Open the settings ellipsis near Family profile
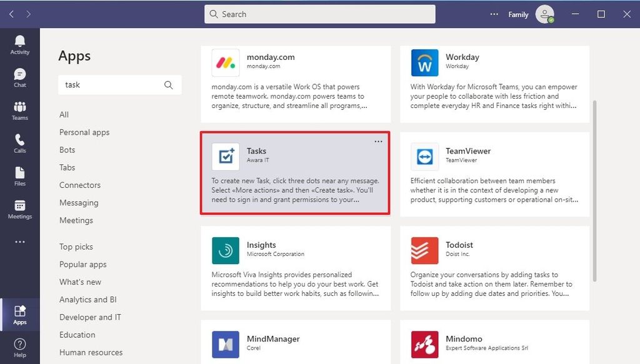The width and height of the screenshot is (640, 364). 494,14
